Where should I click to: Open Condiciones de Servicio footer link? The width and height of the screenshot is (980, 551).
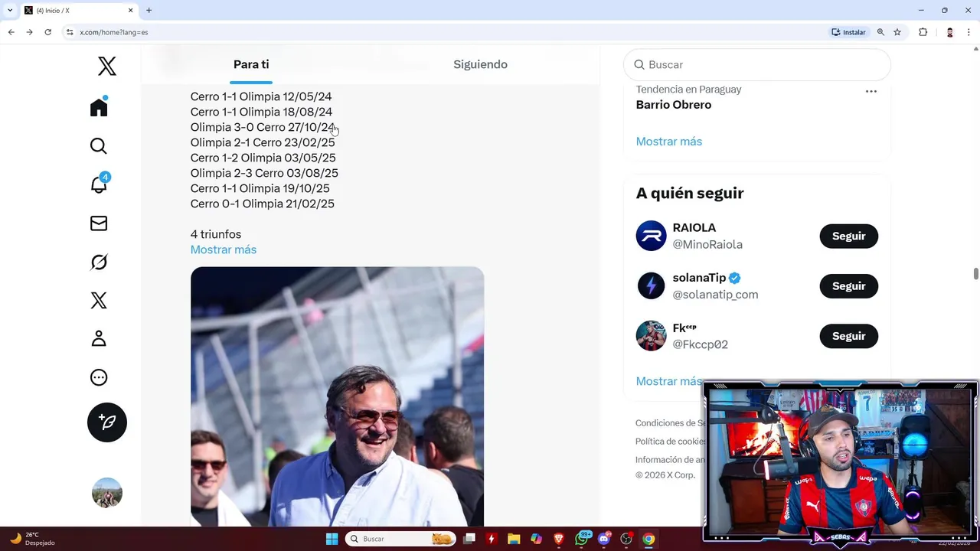(x=671, y=423)
